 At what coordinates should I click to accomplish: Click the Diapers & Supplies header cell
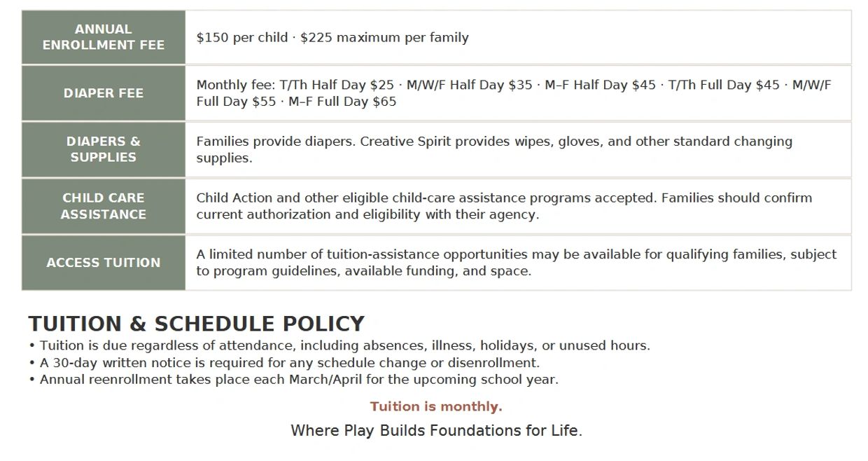(104, 149)
